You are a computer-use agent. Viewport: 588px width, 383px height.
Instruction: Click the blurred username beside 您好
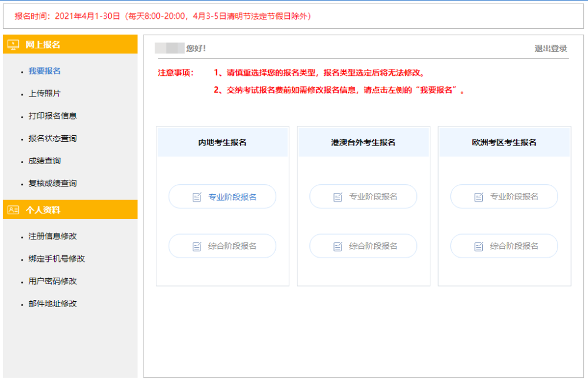(169, 48)
